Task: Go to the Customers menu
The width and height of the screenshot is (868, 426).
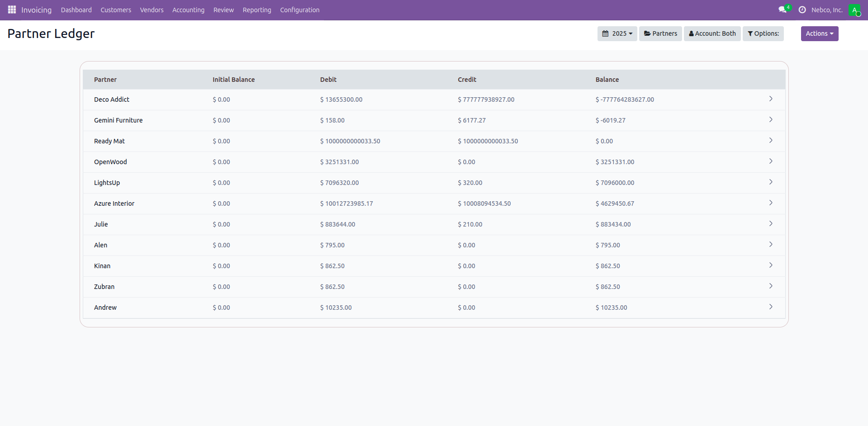Action: 116,10
